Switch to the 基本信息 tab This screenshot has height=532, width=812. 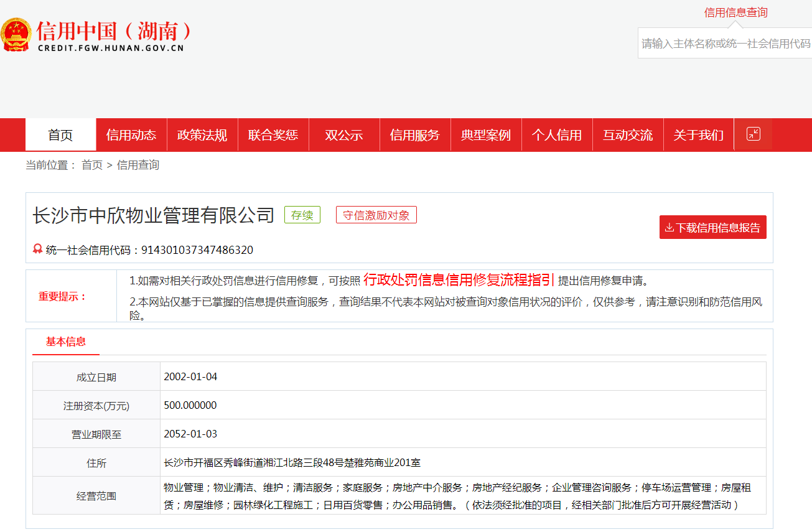tap(66, 342)
